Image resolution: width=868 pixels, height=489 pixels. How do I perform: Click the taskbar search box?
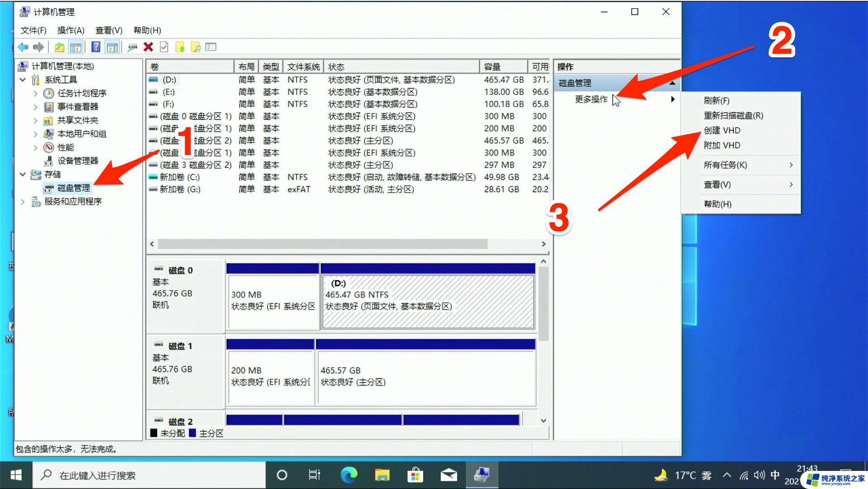pyautogui.click(x=149, y=475)
